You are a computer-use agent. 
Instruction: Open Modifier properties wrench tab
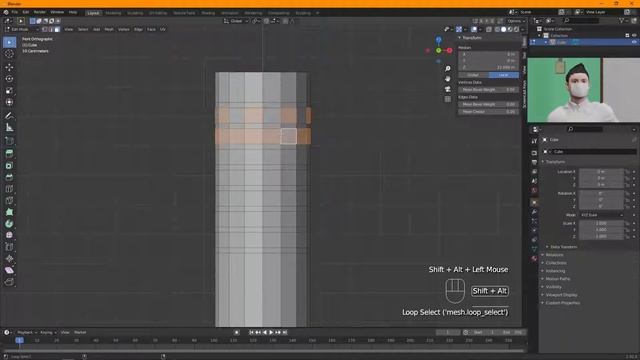(534, 212)
